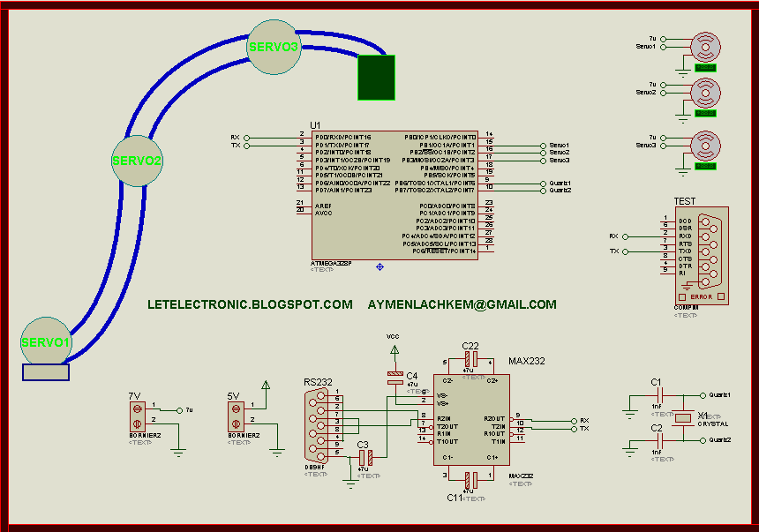759x532 pixels.
Task: Click the square checkbox left of ERROR label
Action: [x=682, y=297]
